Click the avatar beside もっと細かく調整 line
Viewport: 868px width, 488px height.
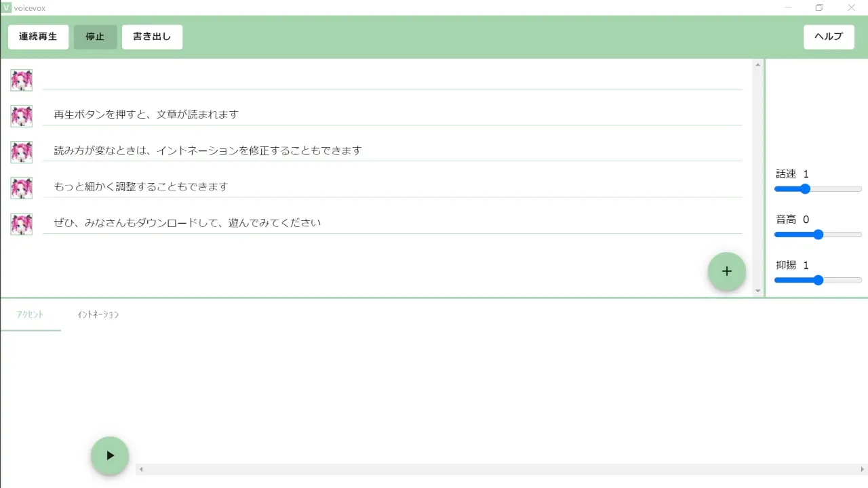(x=21, y=188)
